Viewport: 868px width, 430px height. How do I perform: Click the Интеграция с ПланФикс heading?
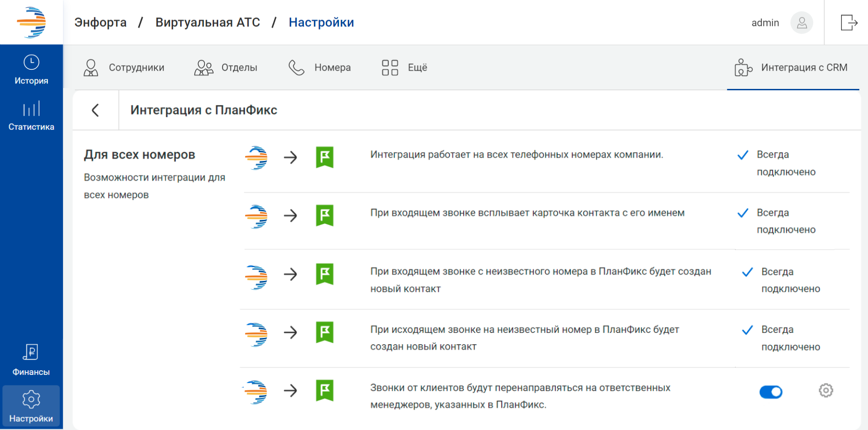[204, 110]
